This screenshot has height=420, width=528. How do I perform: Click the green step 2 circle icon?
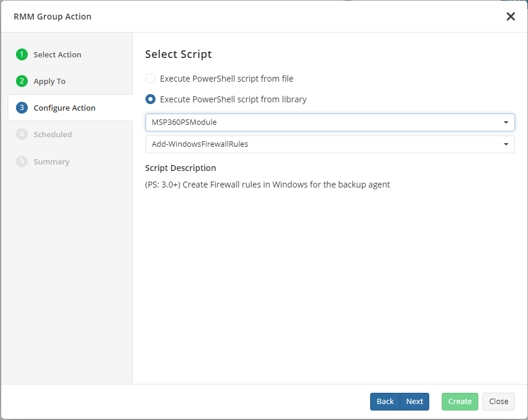tap(22, 81)
